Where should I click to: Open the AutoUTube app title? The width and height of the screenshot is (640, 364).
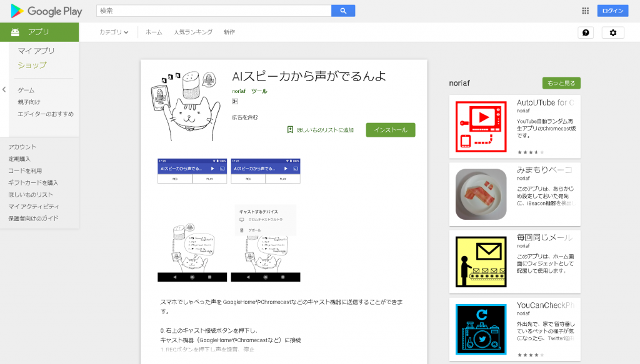click(545, 103)
